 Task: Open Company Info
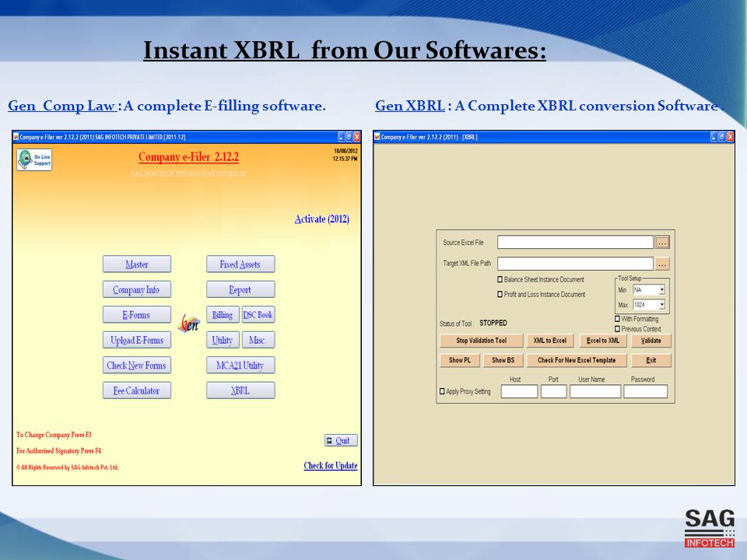(x=137, y=289)
